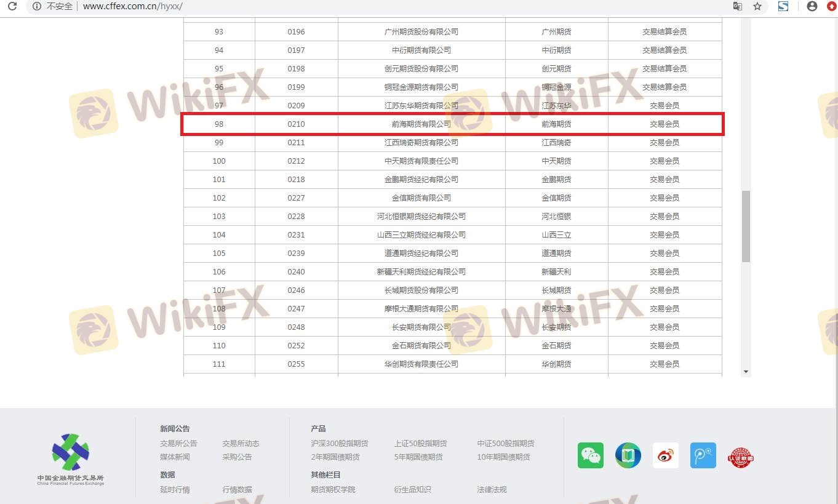The height and width of the screenshot is (504, 838).
Task: Click the 不安全 site security indicator
Action: 54,6
